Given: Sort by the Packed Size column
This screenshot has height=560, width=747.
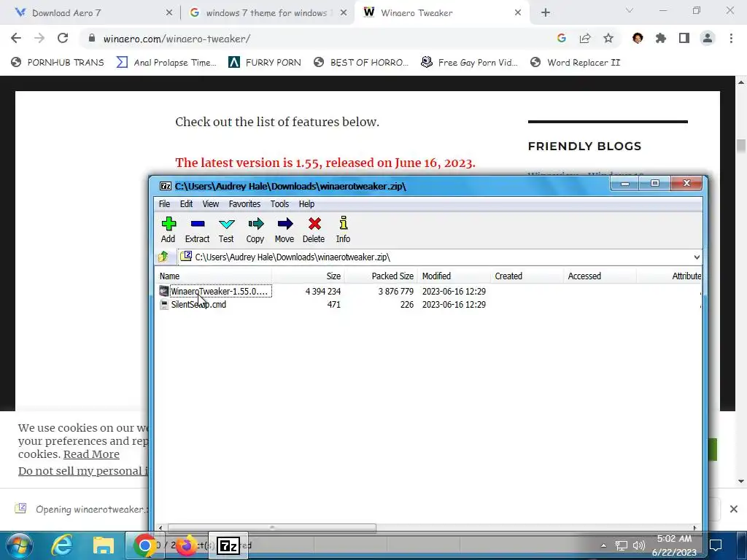Looking at the screenshot, I should tap(381, 276).
